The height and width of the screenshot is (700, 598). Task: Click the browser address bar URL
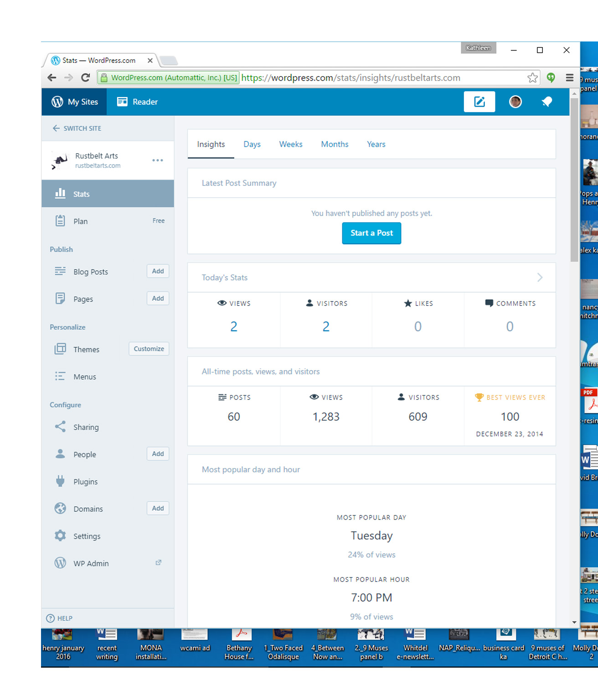click(x=350, y=78)
